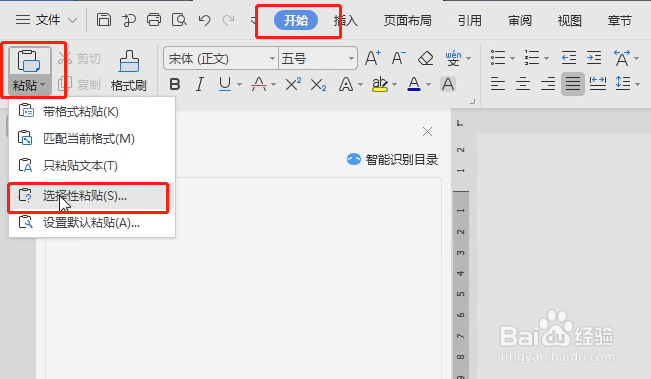The height and width of the screenshot is (379, 651).
Task: Open the 引用 tab
Action: [470, 20]
